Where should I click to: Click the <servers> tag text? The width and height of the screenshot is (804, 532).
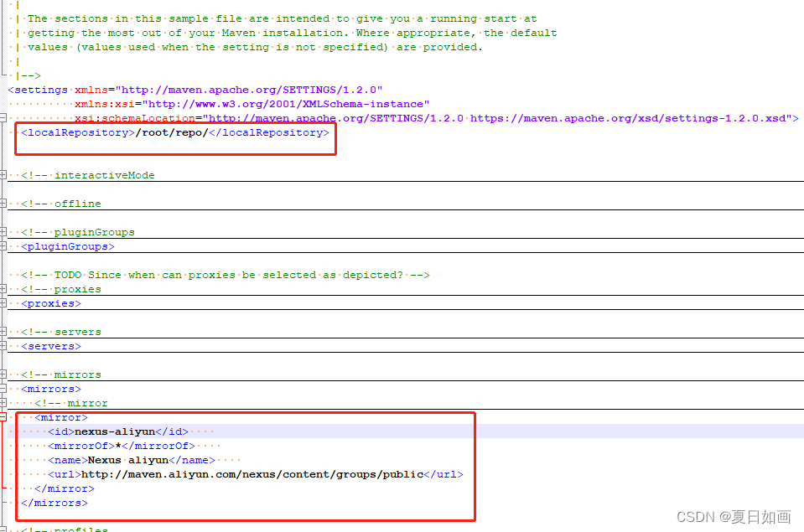pyautogui.click(x=51, y=346)
